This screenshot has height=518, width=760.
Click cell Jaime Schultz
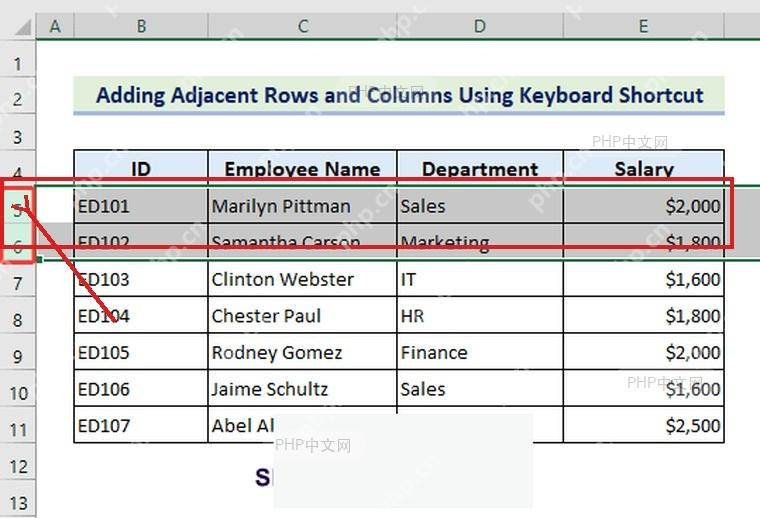pos(302,389)
